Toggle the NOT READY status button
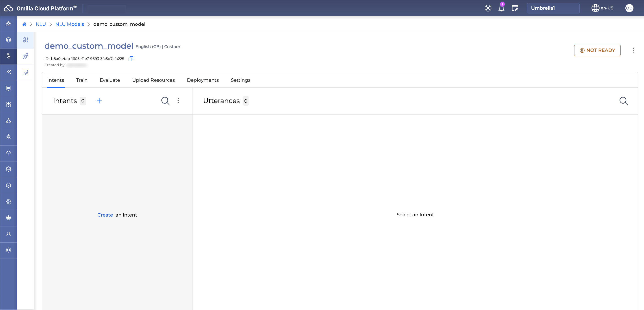The image size is (644, 310). click(x=597, y=50)
